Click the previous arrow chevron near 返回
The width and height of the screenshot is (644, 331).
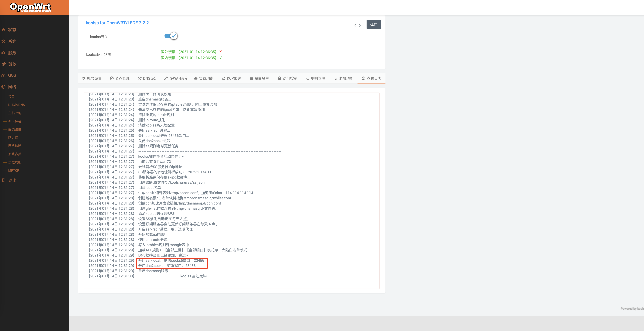point(355,25)
